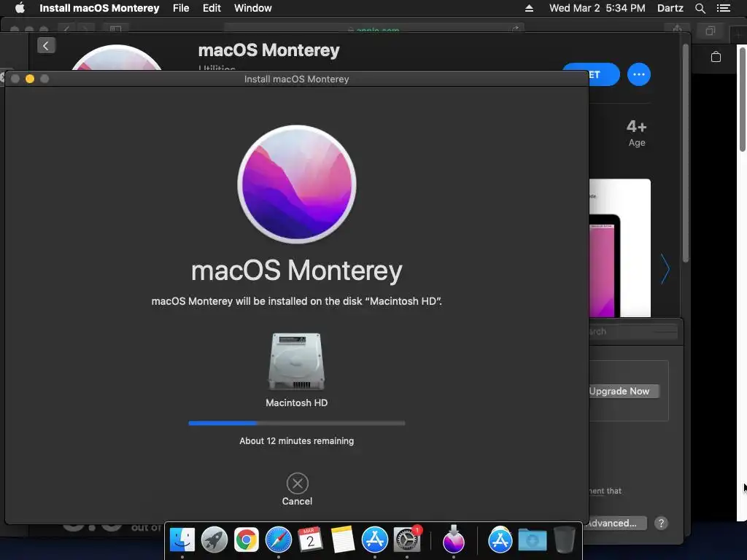Select the Macintosh HD disk icon
This screenshot has height=560, width=747.
coord(296,362)
